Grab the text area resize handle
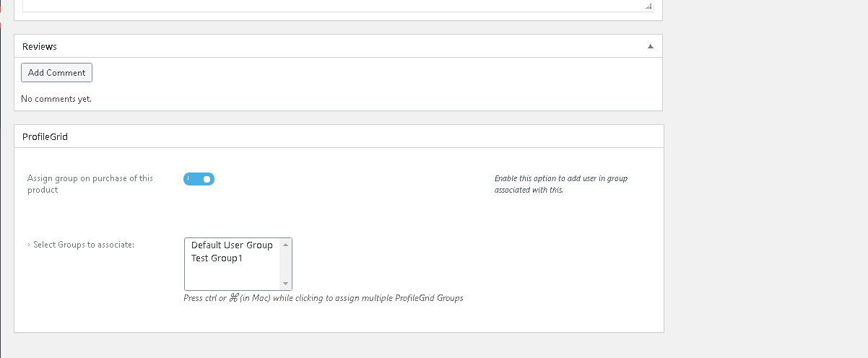Viewport: 868px width, 358px height. point(649,6)
